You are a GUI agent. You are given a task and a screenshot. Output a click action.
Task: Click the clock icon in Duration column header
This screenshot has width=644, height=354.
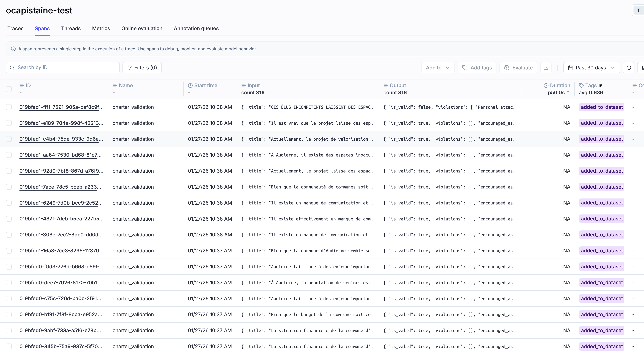pos(546,85)
